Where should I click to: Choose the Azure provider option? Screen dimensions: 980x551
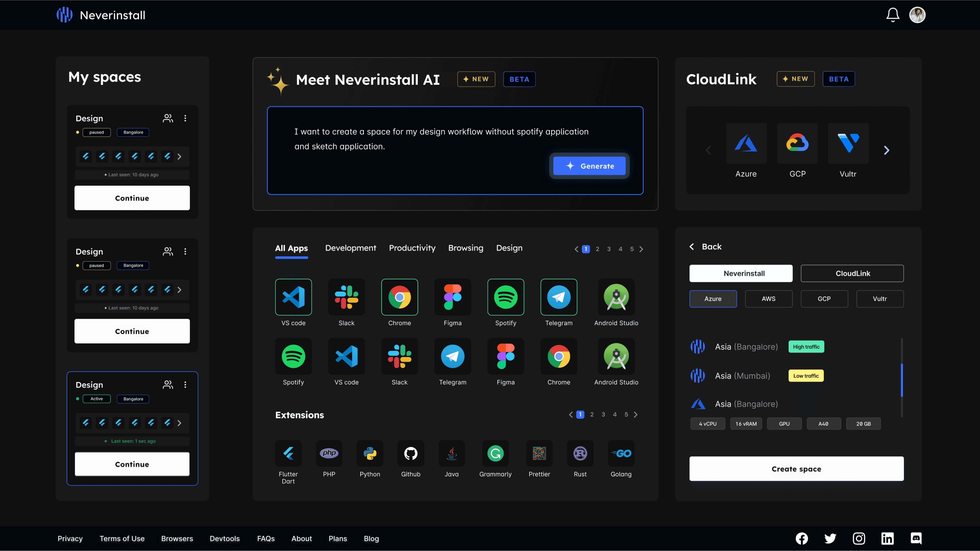(713, 299)
